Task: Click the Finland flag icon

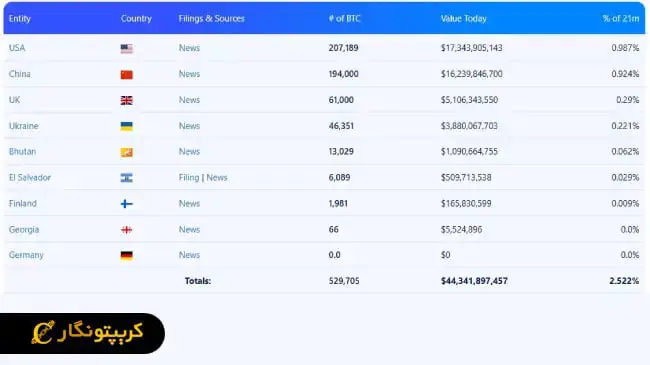Action: [127, 204]
